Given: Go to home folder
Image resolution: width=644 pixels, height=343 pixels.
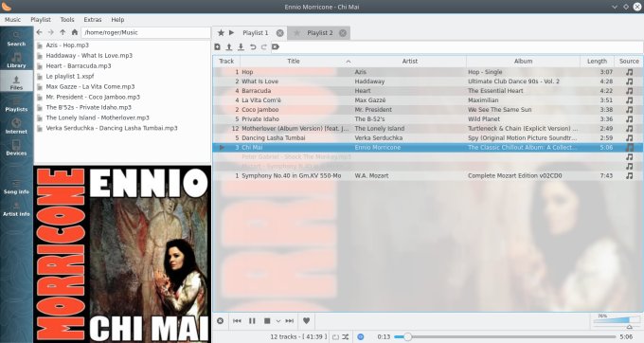Looking at the screenshot, I should click(74, 32).
